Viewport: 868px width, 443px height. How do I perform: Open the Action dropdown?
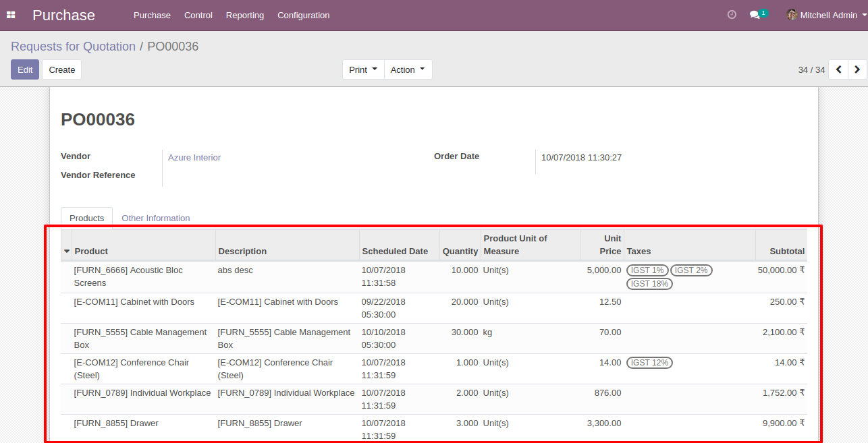click(x=408, y=69)
